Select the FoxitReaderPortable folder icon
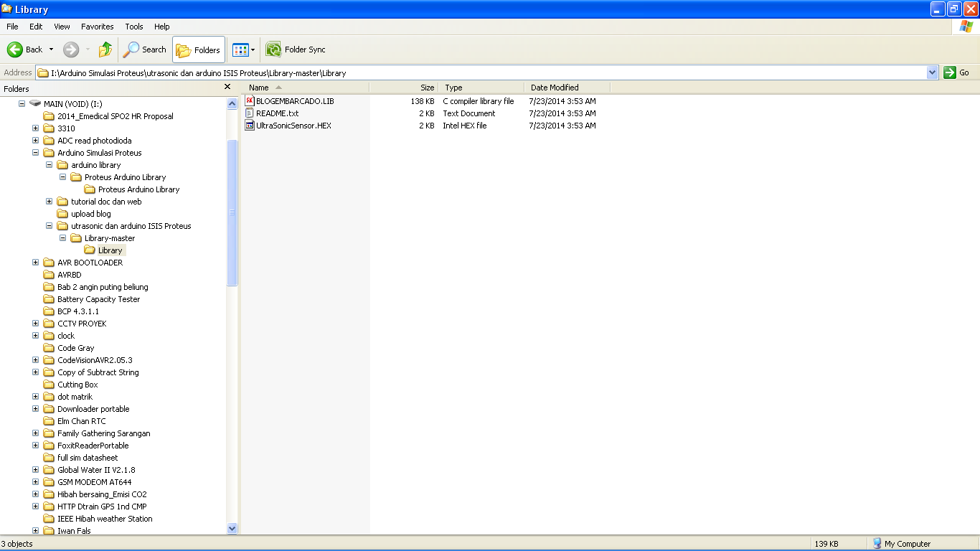 49,446
